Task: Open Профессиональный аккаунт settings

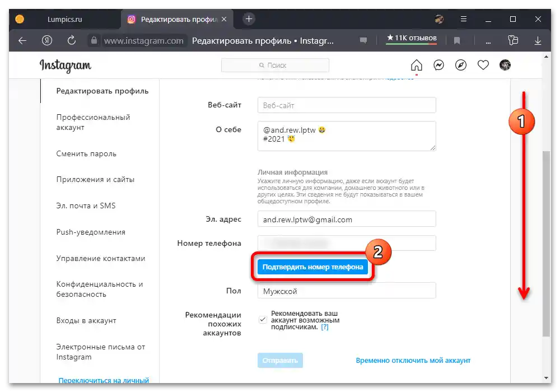Action: [x=93, y=123]
